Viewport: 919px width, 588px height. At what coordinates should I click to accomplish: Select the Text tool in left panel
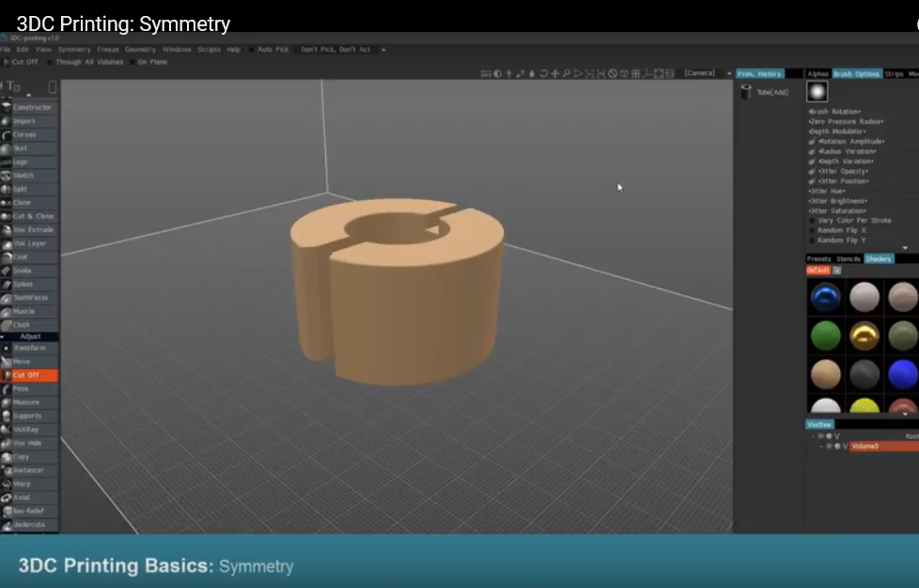[29, 148]
